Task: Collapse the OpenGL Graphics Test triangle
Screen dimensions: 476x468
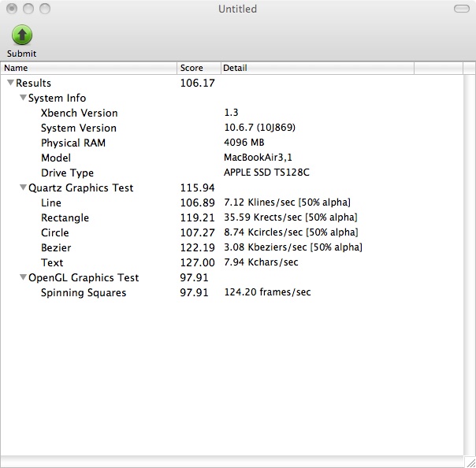Action: click(x=23, y=277)
